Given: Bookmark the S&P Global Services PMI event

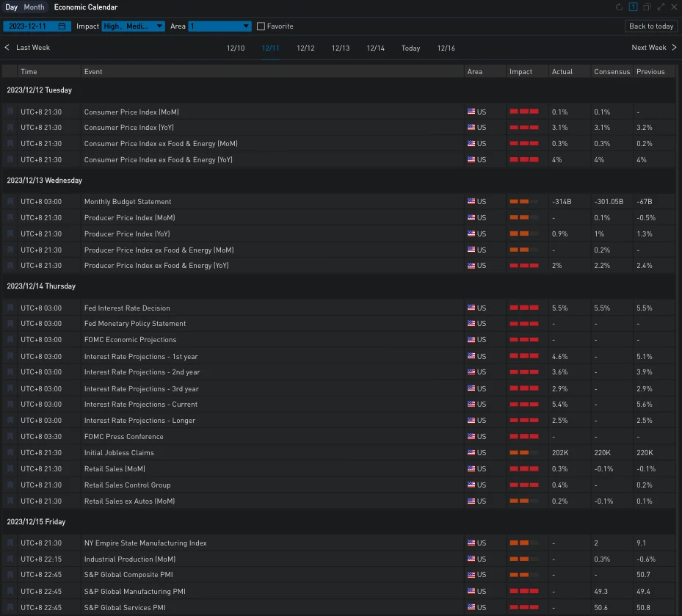Looking at the screenshot, I should click(10, 608).
